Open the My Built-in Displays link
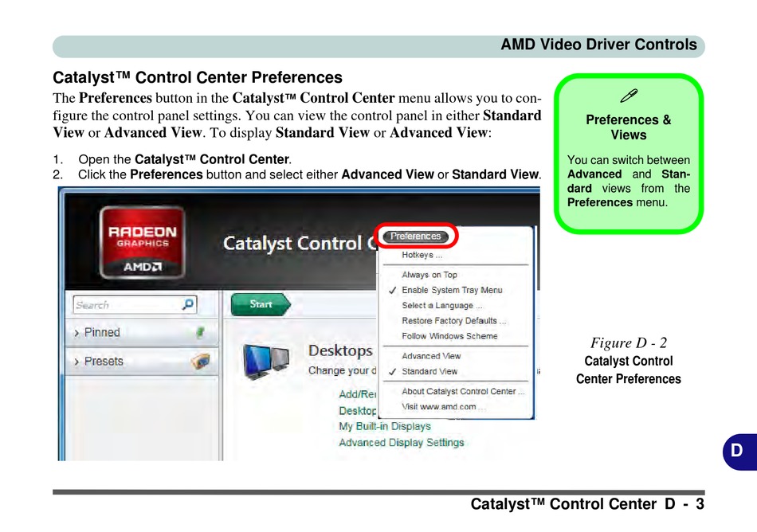757x532 pixels. (x=385, y=426)
